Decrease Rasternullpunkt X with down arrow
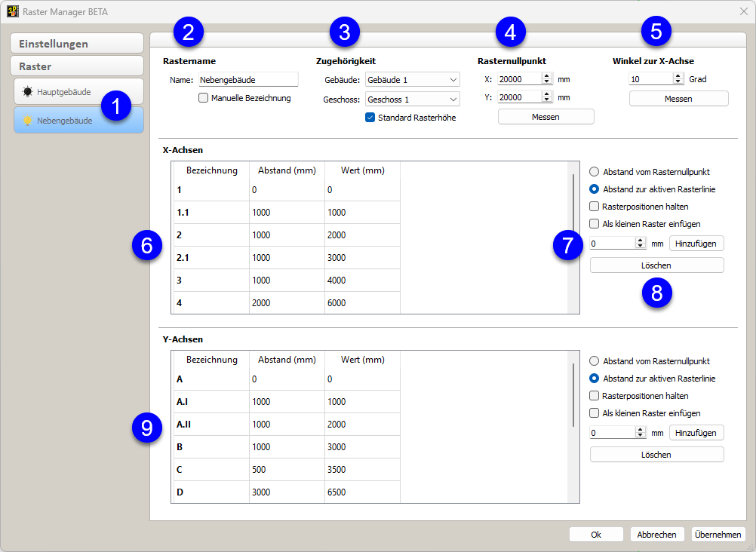Screen dimensions: 756x552 click(x=547, y=82)
